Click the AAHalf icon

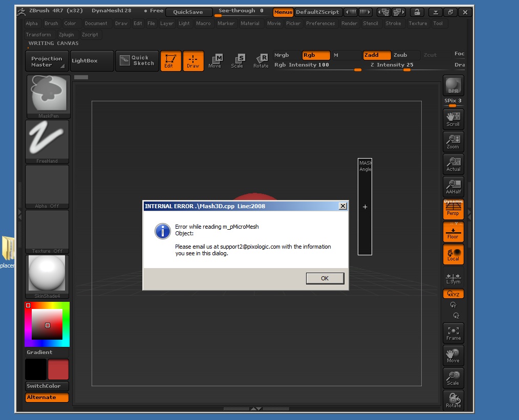453,187
